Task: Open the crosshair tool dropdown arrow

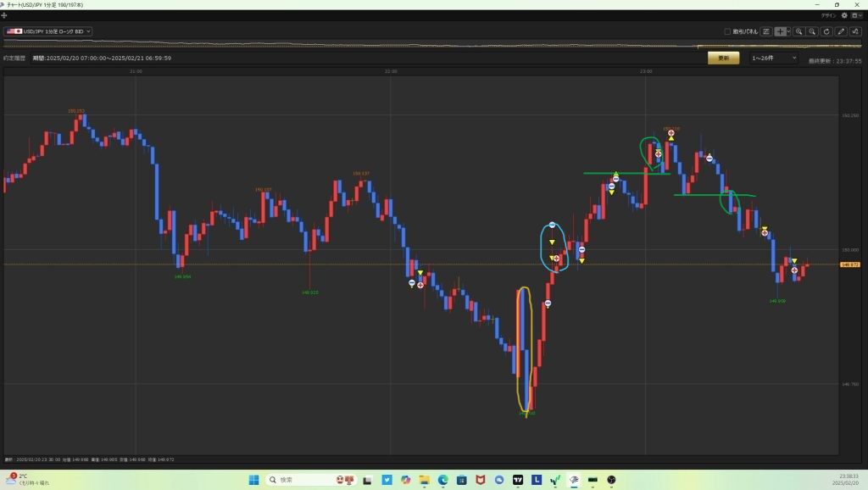Action: [x=788, y=31]
